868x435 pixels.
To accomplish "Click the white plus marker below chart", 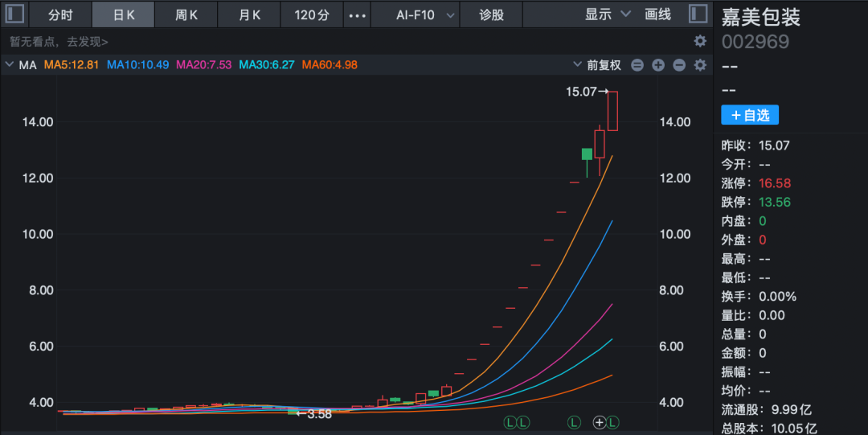I will point(599,422).
